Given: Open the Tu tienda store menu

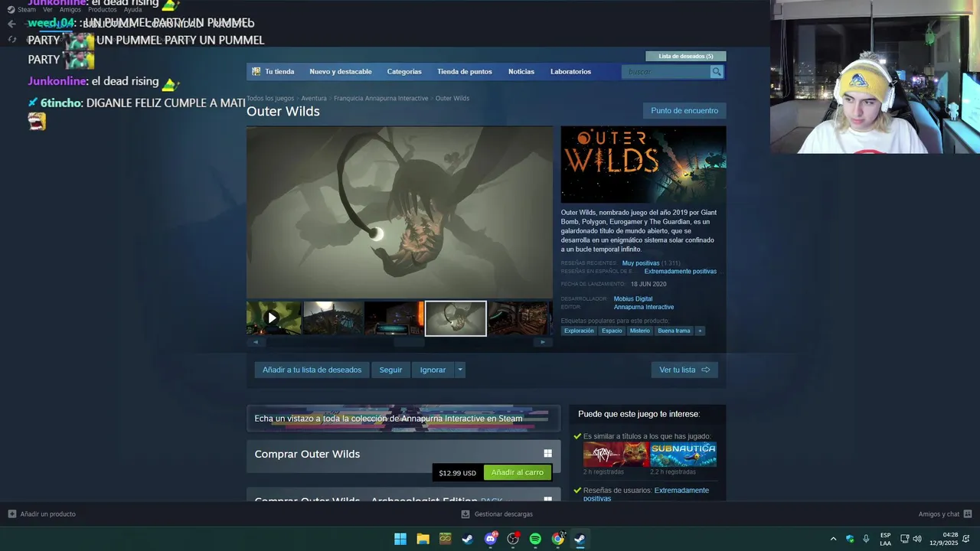Looking at the screenshot, I should 279,71.
